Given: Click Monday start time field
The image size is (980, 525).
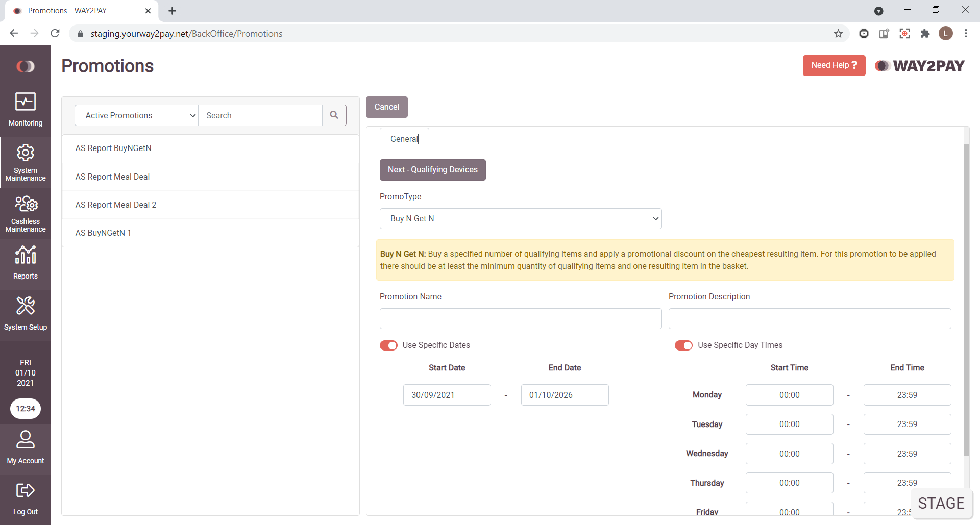Looking at the screenshot, I should [790, 395].
